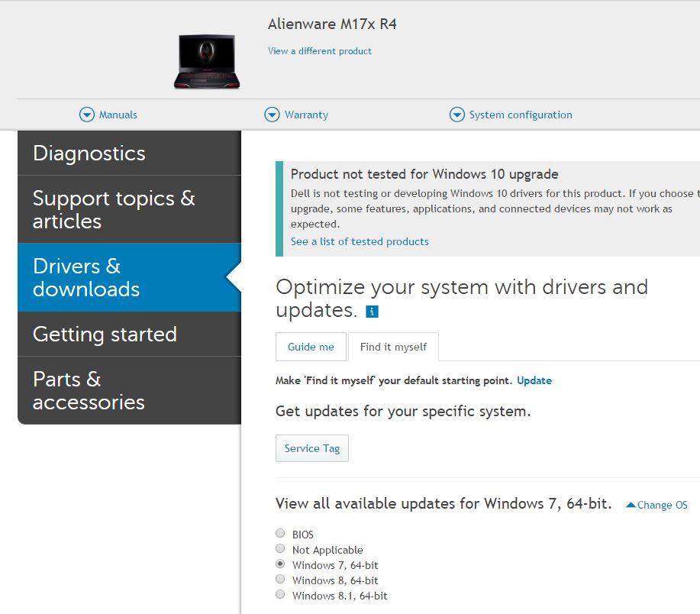Image resolution: width=700 pixels, height=614 pixels.
Task: Click the System configuration arrow icon
Action: tap(456, 115)
